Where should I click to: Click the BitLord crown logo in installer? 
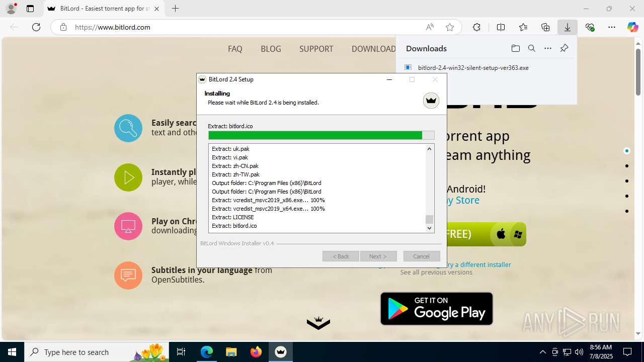431,101
